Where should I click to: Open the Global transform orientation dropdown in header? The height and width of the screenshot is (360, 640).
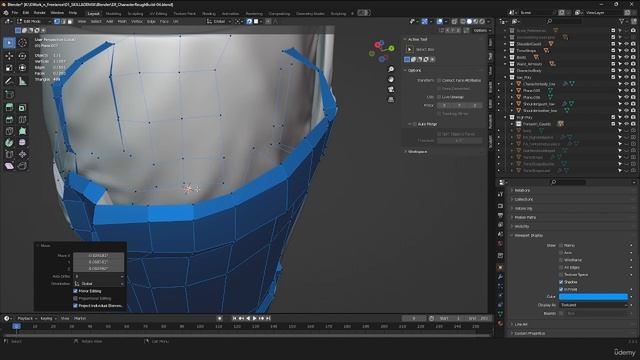pyautogui.click(x=219, y=21)
